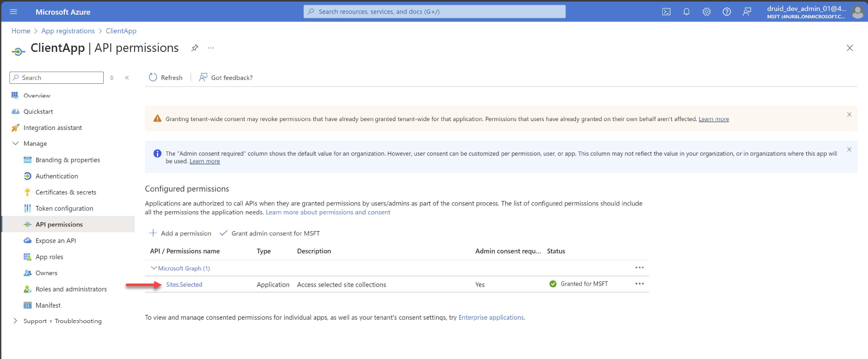Image resolution: width=868 pixels, height=359 pixels.
Task: Open Overview in sidebar
Action: (x=37, y=95)
